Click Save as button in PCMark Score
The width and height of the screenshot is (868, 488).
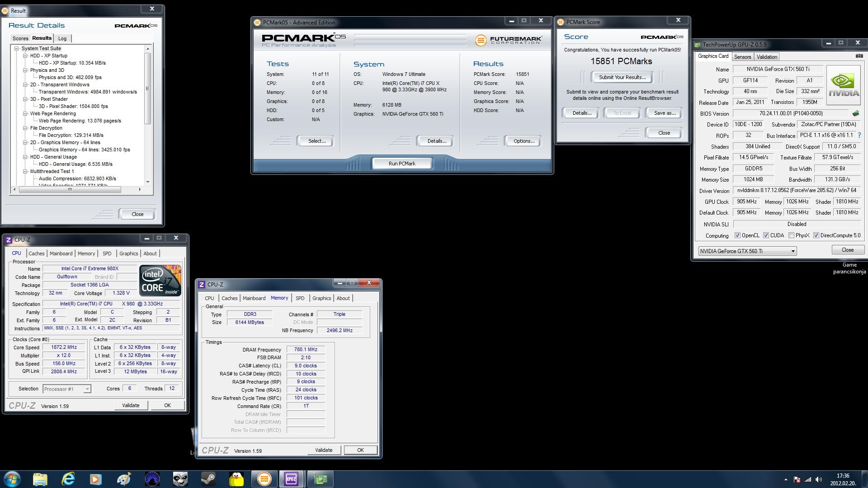click(x=665, y=113)
